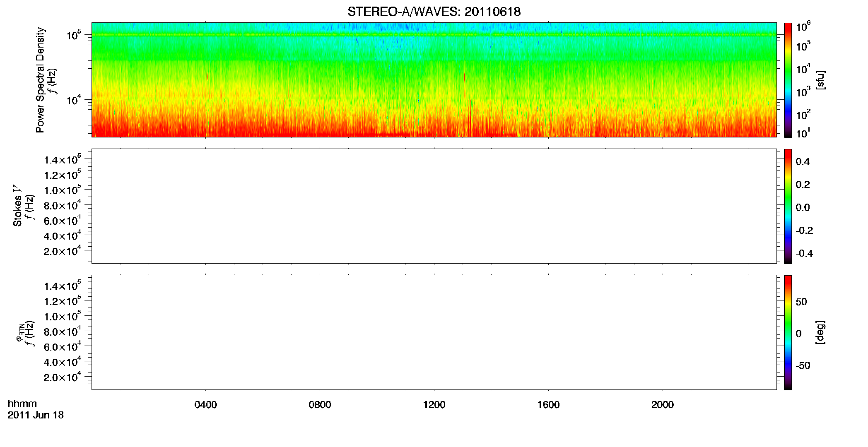The width and height of the screenshot is (868, 447).
Task: Click the "1200" time tick label
Action: coord(434,405)
